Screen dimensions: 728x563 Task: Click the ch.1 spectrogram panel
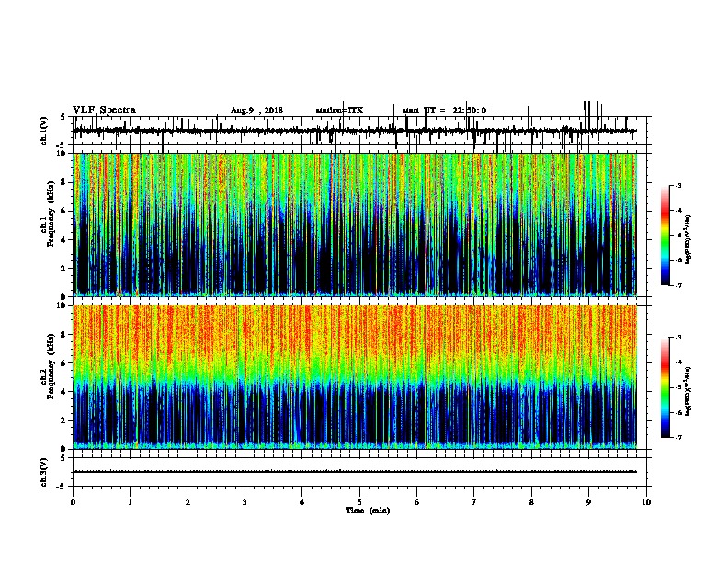[x=355, y=224]
